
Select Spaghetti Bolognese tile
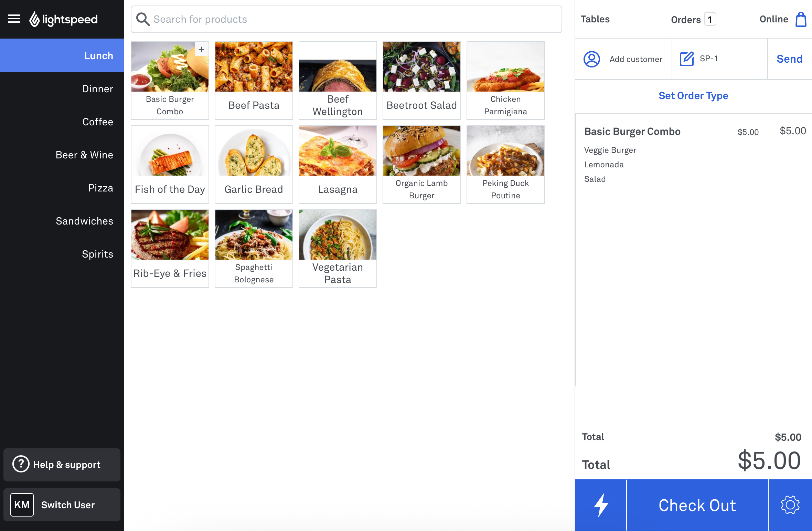[x=254, y=249]
